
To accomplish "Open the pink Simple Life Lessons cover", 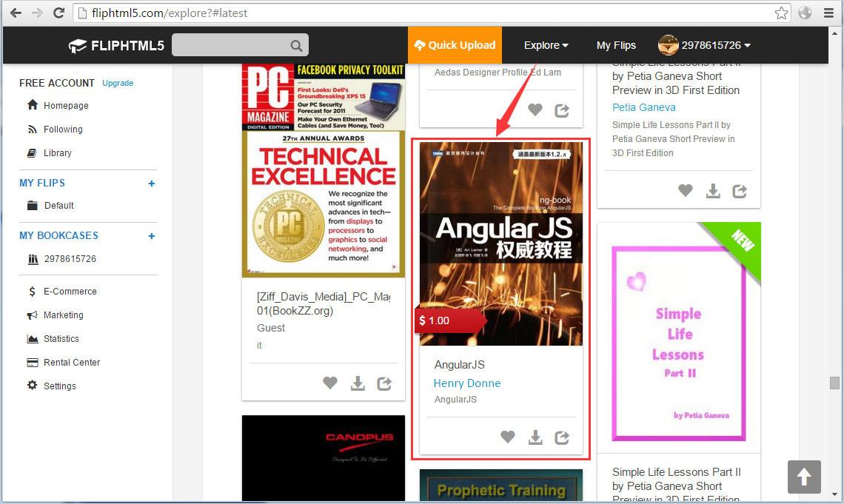I will pos(679,337).
